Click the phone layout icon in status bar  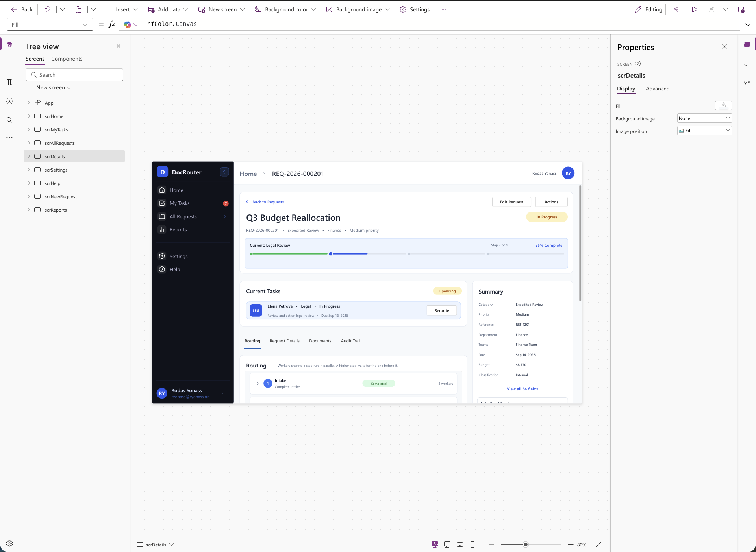point(472,545)
